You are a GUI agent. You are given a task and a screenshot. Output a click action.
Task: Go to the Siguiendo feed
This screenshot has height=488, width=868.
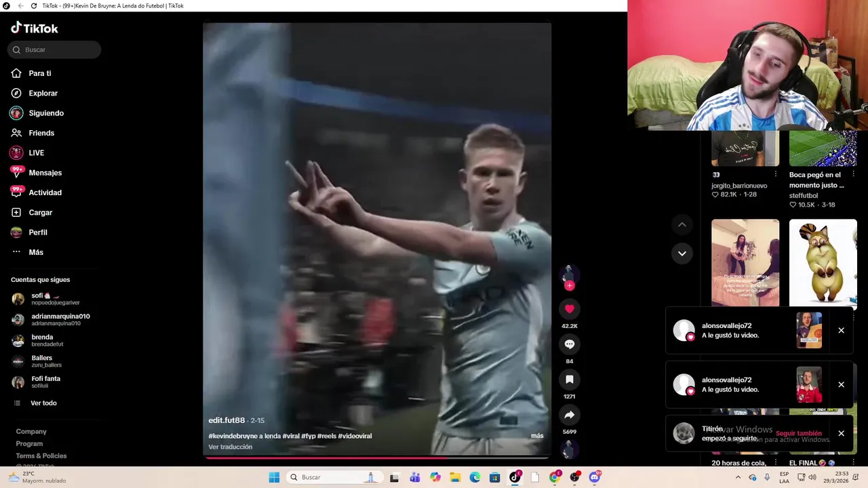click(45, 113)
